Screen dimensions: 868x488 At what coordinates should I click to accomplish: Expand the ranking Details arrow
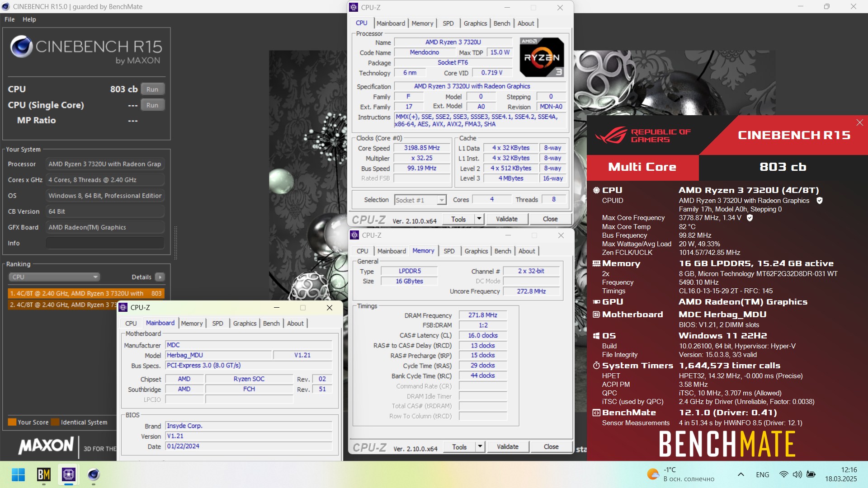pos(160,277)
